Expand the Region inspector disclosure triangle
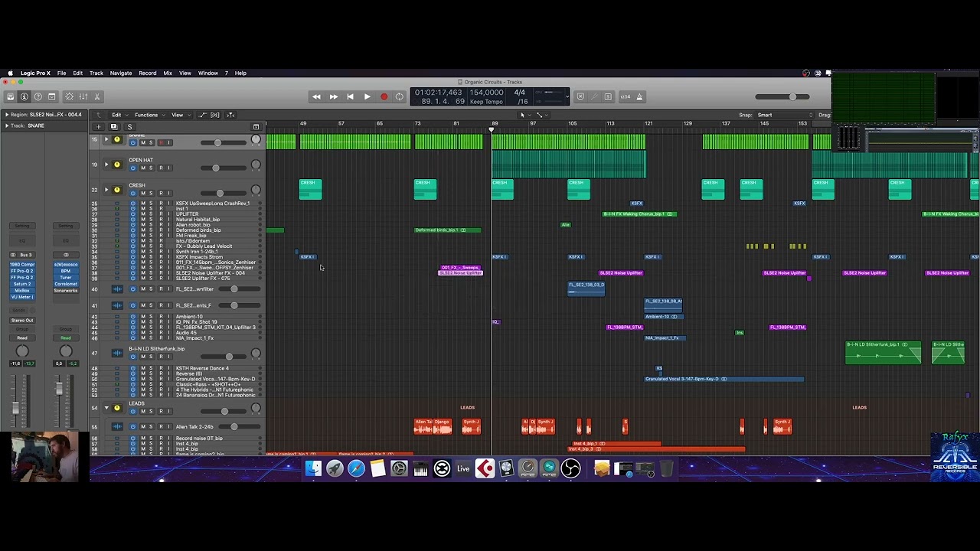Image resolution: width=980 pixels, height=551 pixels. point(6,115)
